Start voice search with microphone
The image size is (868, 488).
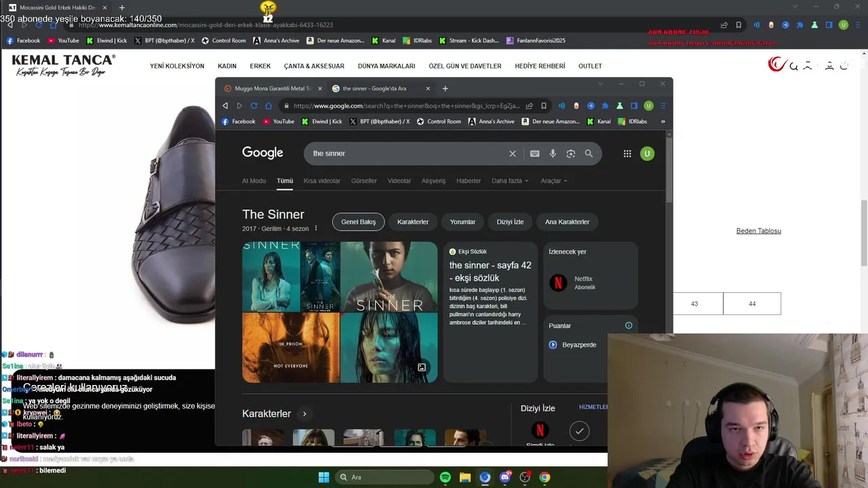(x=553, y=154)
